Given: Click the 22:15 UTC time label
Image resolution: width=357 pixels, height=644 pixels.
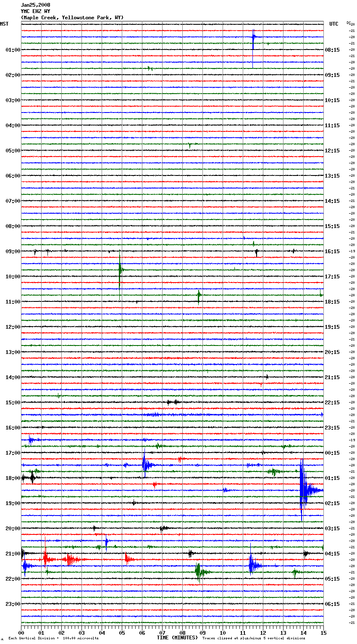Looking at the screenshot, I should [x=332, y=403].
